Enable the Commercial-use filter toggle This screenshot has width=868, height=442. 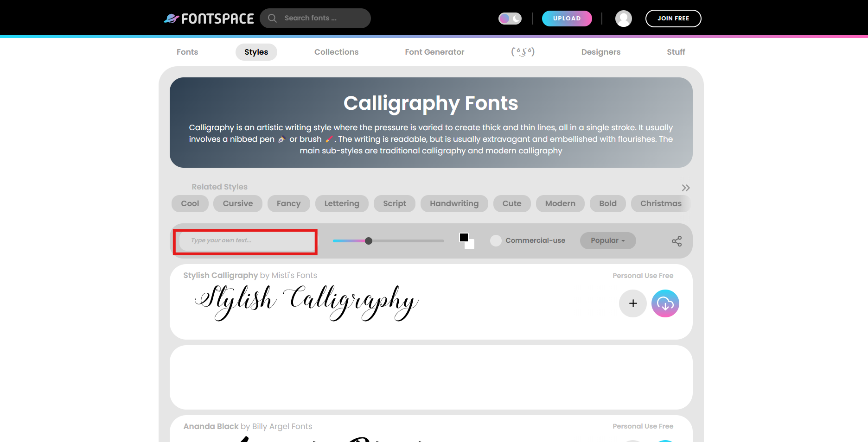pyautogui.click(x=496, y=240)
